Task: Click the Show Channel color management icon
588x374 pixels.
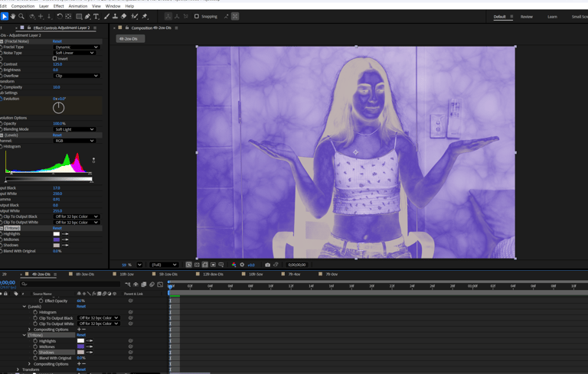Action: pyautogui.click(x=234, y=265)
